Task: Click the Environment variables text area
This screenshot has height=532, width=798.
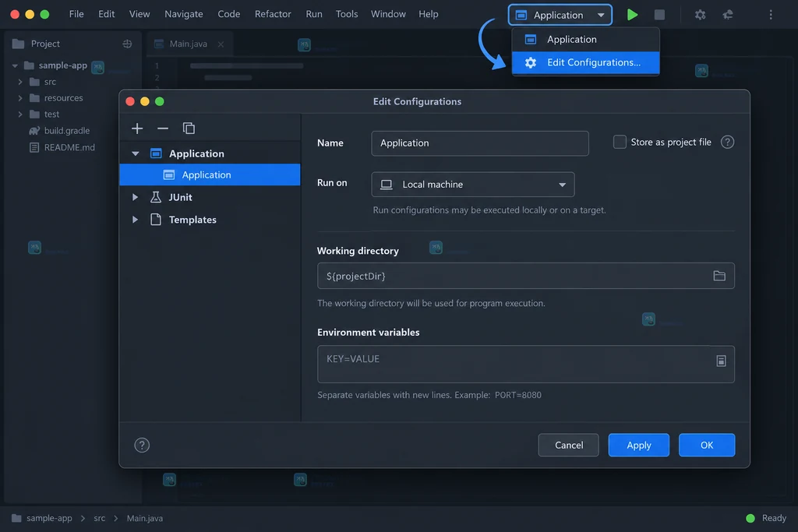Action: pyautogui.click(x=526, y=365)
